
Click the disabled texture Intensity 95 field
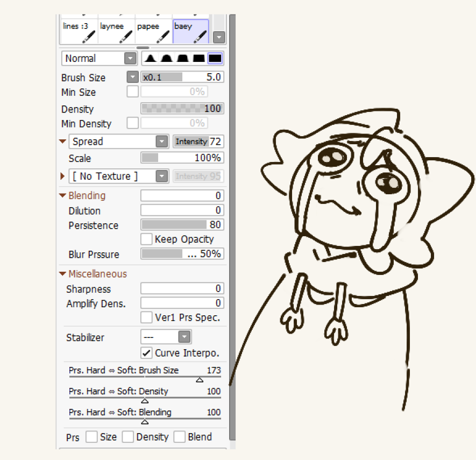198,176
